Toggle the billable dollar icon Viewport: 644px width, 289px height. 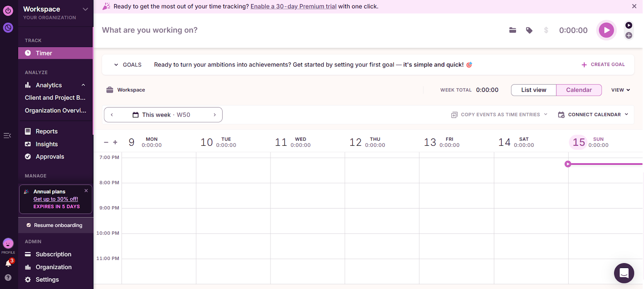pyautogui.click(x=546, y=30)
